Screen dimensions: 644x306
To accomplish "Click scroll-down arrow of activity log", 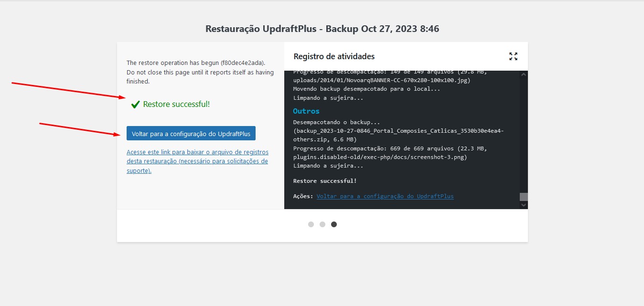I will tap(524, 205).
